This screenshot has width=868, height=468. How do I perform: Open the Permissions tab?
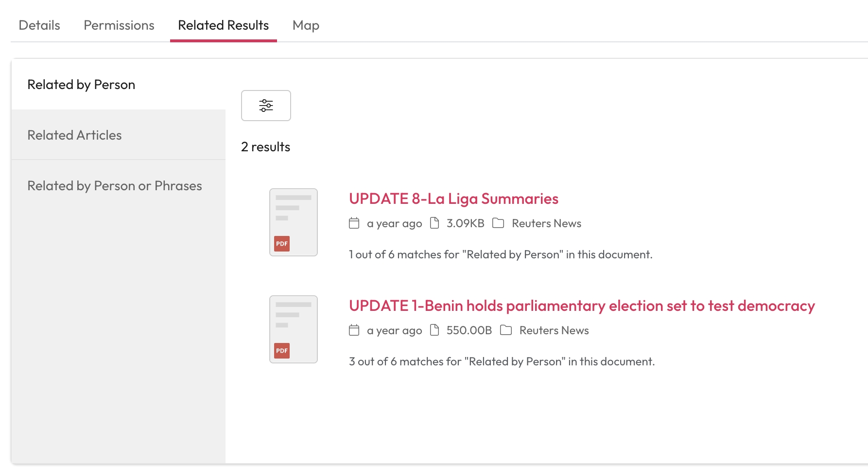point(119,25)
